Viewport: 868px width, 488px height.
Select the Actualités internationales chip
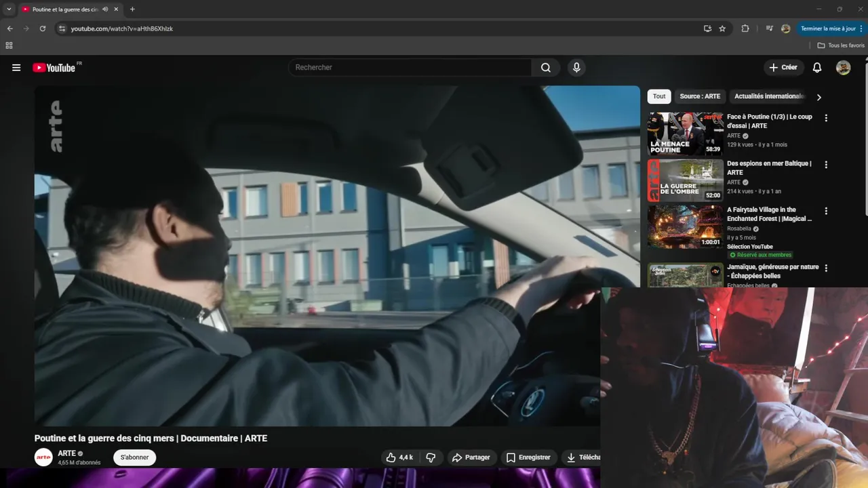pos(768,96)
